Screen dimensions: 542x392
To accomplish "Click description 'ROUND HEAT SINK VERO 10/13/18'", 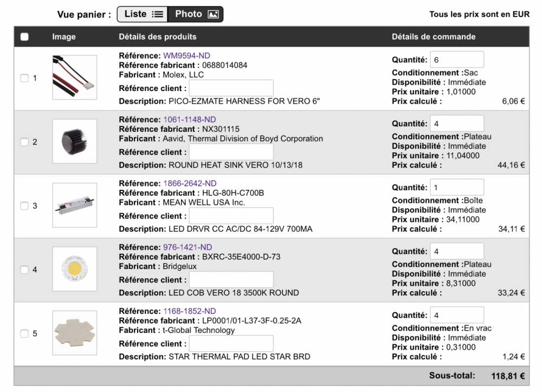I will (x=235, y=165).
